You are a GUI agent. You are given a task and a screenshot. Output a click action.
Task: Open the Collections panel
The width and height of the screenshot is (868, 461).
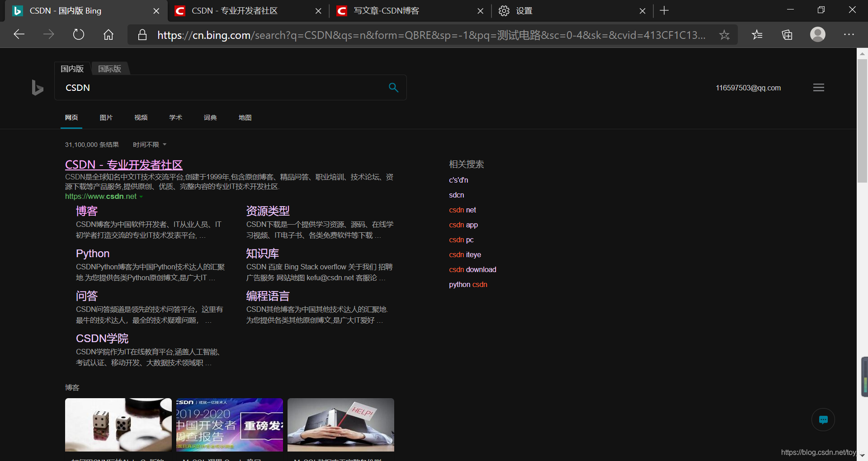(787, 34)
